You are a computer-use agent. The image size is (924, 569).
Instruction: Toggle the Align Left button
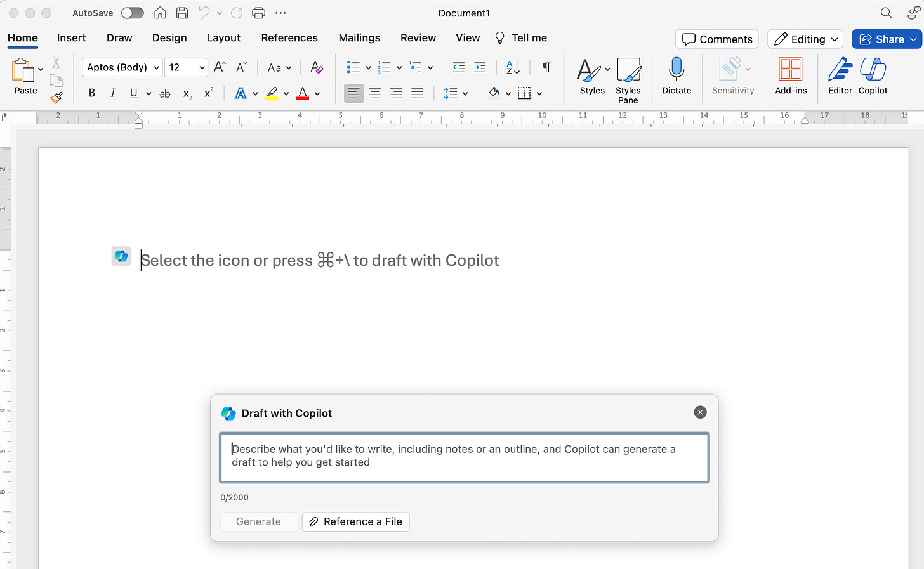[353, 93]
